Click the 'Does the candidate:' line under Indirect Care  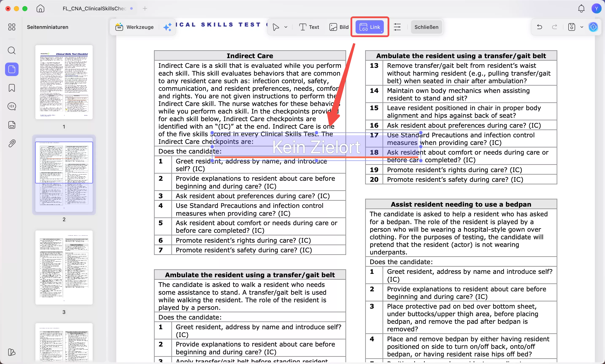pyautogui.click(x=190, y=151)
